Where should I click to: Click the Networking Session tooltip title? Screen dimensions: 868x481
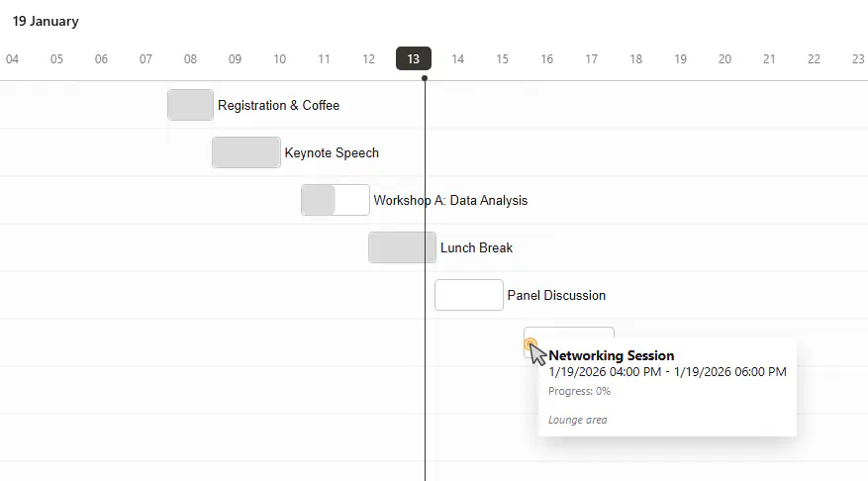click(612, 355)
